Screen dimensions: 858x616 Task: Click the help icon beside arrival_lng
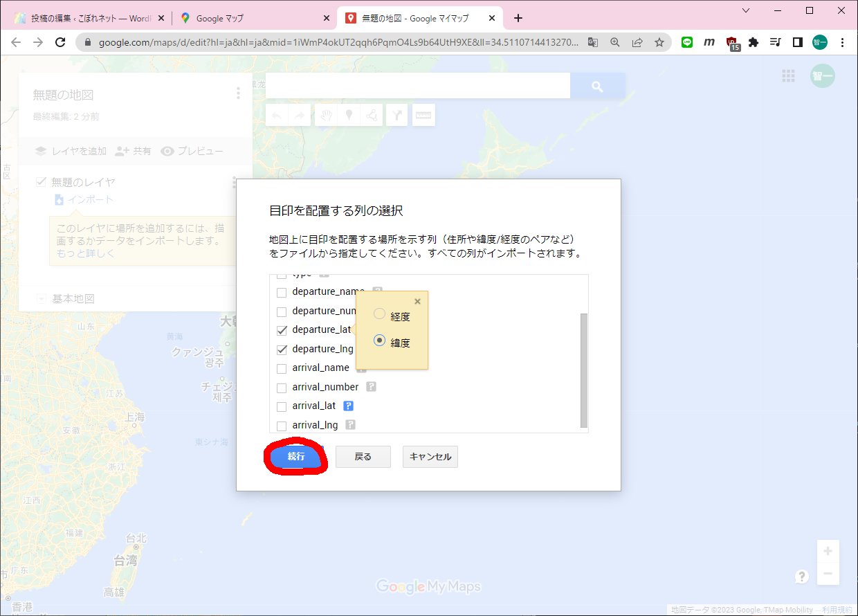pyautogui.click(x=351, y=425)
